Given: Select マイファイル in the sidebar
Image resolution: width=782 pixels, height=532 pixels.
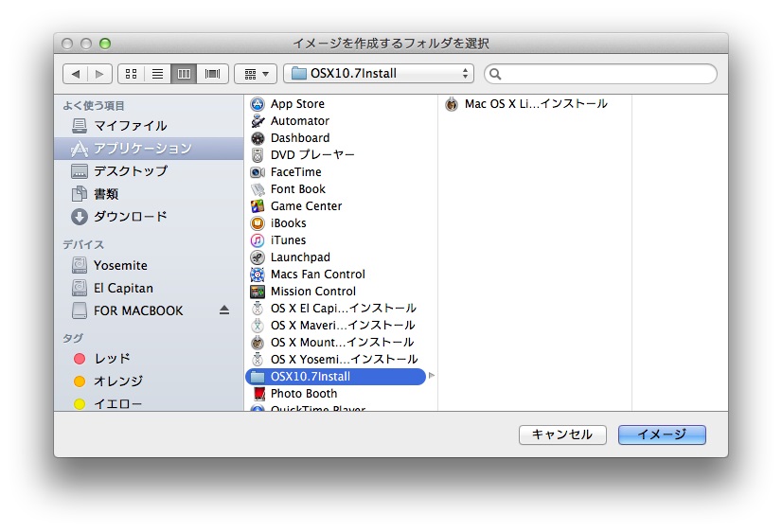Looking at the screenshot, I should [149, 126].
